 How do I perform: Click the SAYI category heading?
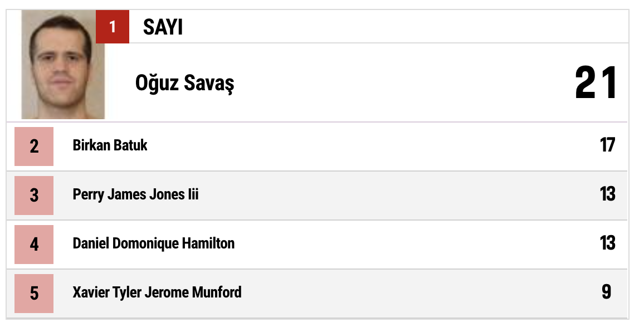tap(163, 27)
